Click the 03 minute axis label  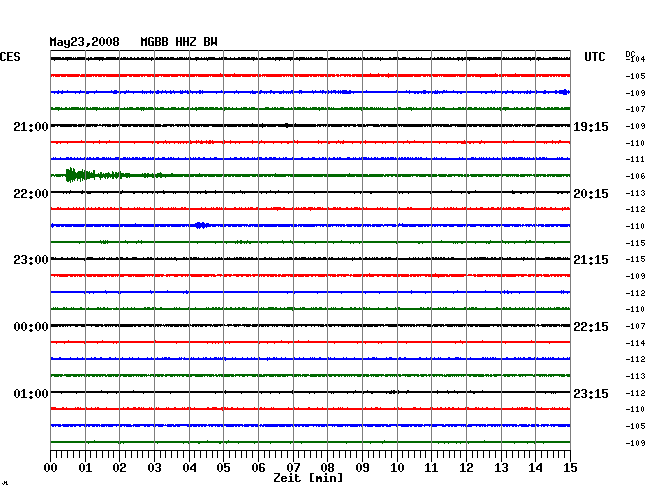(154, 468)
